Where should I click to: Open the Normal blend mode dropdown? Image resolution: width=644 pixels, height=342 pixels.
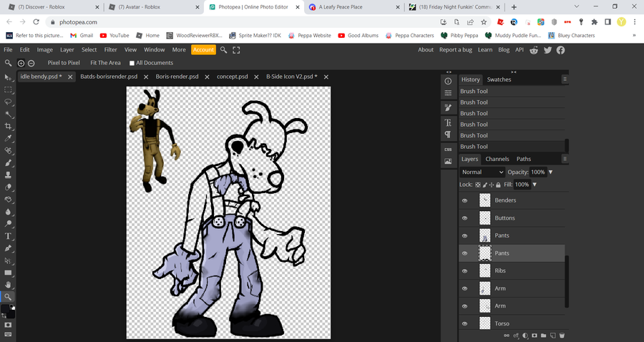click(482, 172)
